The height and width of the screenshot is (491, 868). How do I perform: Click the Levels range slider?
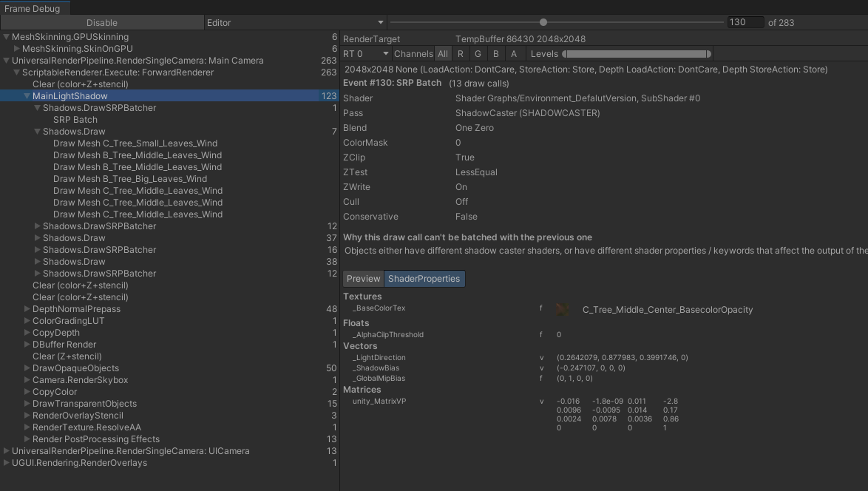(x=637, y=54)
